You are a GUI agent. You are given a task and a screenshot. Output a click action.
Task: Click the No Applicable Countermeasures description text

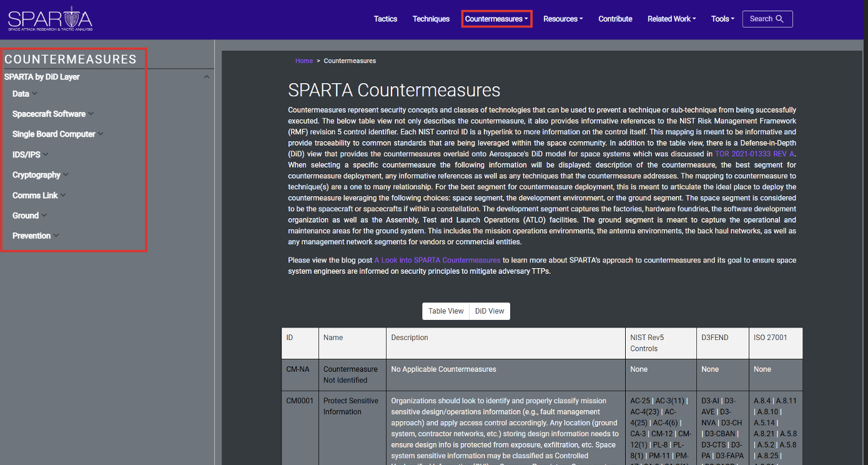[x=443, y=369]
